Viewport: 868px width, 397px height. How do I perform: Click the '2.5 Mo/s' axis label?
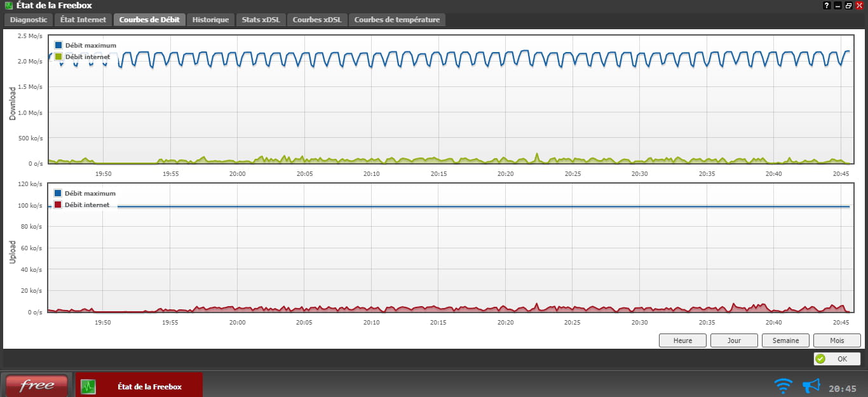tap(30, 36)
